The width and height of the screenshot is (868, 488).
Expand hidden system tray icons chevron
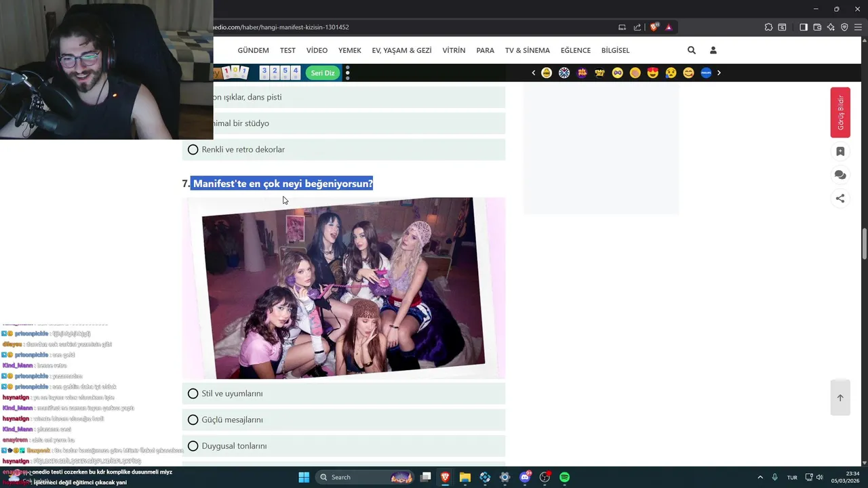coord(760,477)
